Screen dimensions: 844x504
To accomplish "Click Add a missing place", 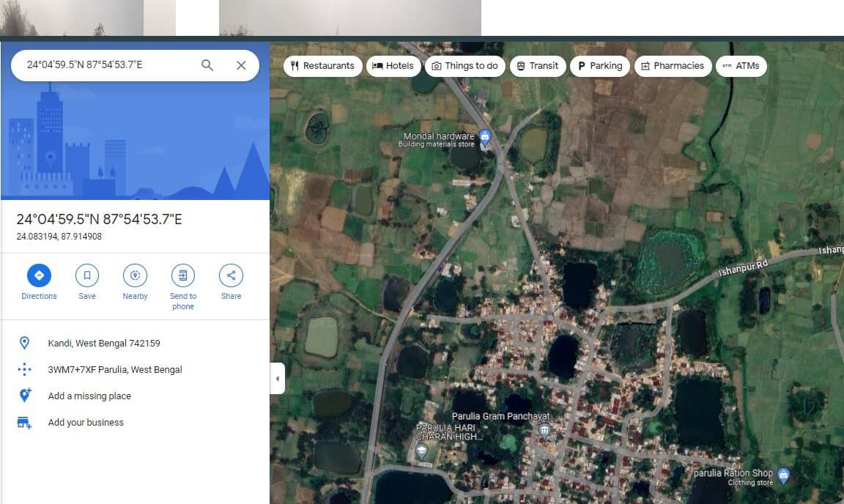I will tap(89, 396).
